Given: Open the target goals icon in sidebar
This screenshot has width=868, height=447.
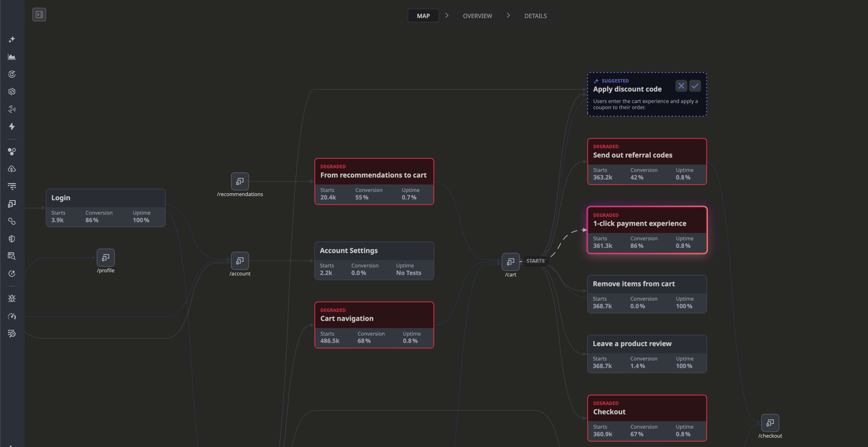Looking at the screenshot, I should tap(12, 74).
